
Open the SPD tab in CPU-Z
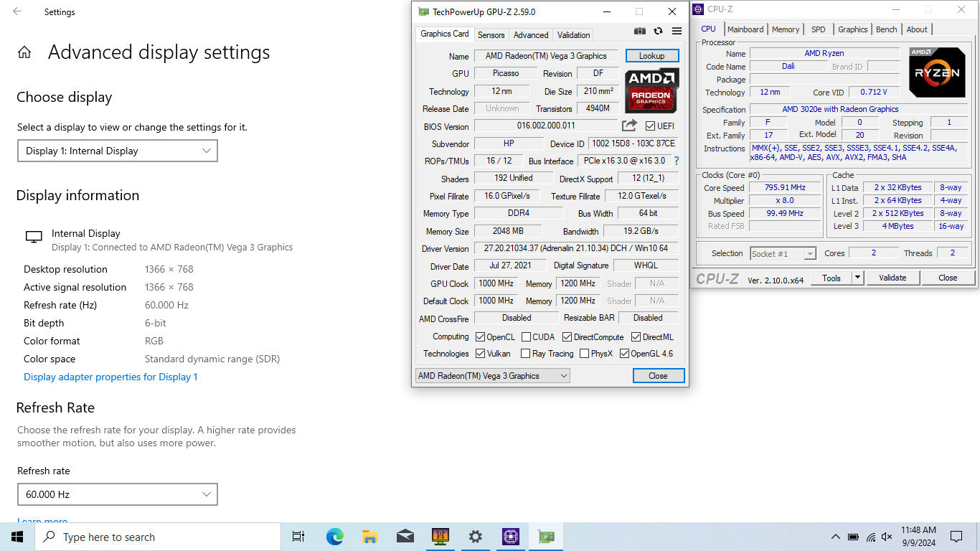tap(819, 29)
